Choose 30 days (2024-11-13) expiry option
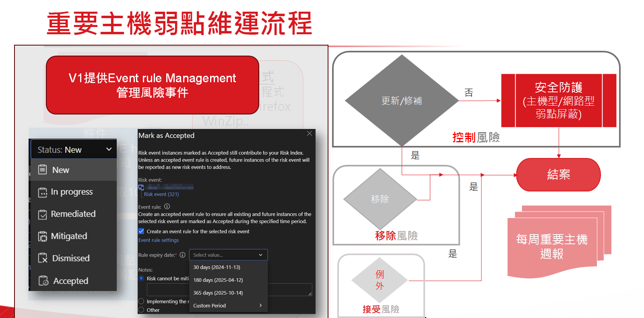644x318 pixels. pyautogui.click(x=217, y=267)
